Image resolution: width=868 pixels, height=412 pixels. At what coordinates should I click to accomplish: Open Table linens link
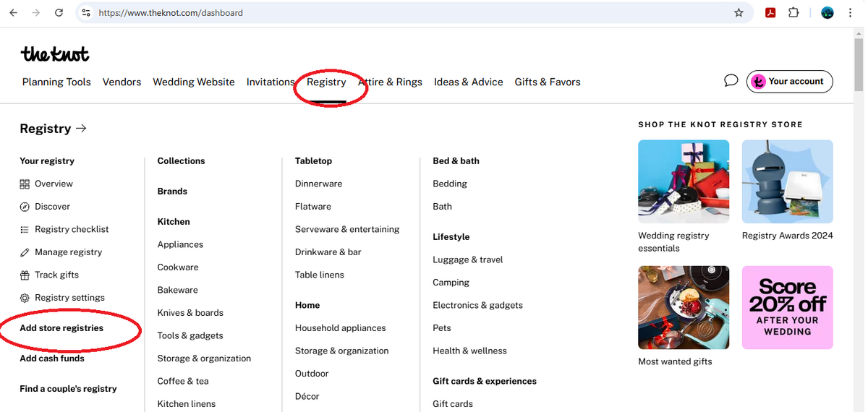(x=320, y=275)
